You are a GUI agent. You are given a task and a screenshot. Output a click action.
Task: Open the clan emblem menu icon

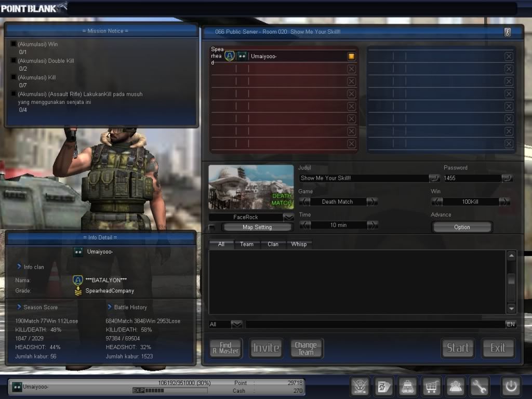coord(360,386)
